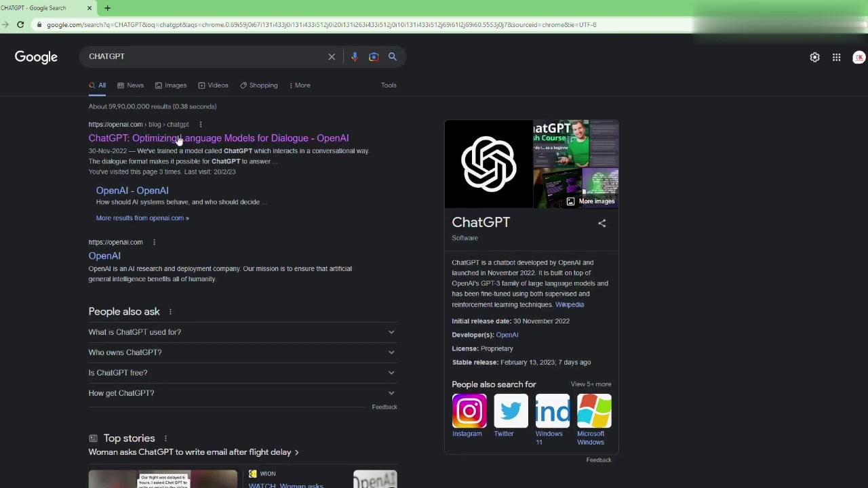Open a new browser tab
Viewport: 868px width, 488px height.
[107, 8]
